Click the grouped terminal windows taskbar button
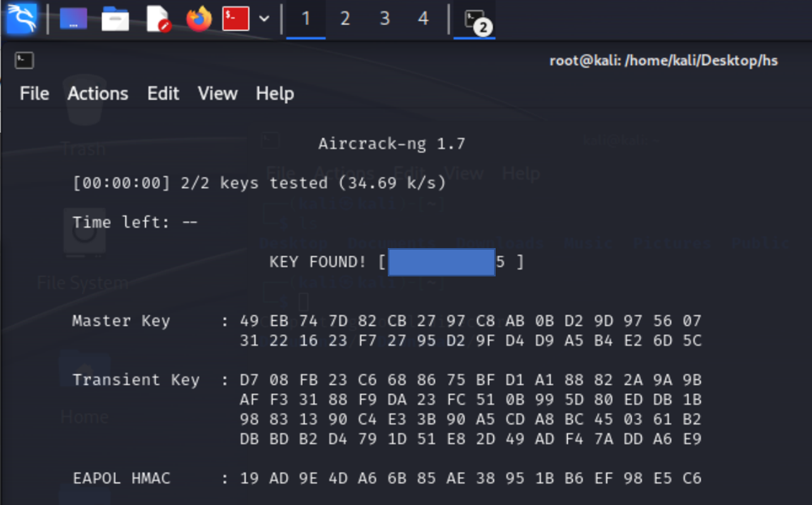Image resolution: width=812 pixels, height=505 pixels. (475, 19)
